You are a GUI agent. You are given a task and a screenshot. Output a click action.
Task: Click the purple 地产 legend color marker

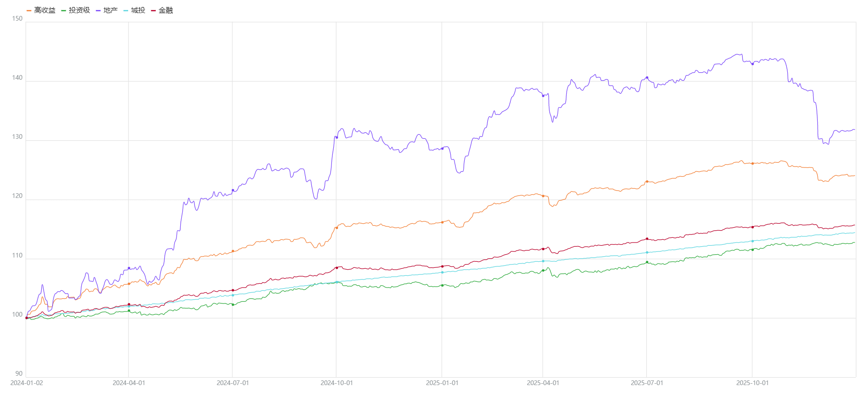[x=98, y=10]
